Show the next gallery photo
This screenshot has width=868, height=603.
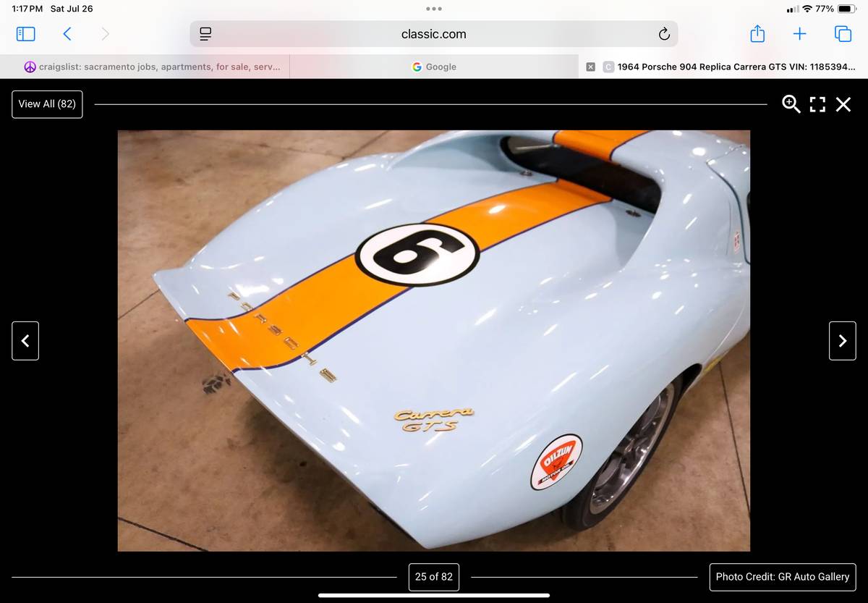[842, 341]
